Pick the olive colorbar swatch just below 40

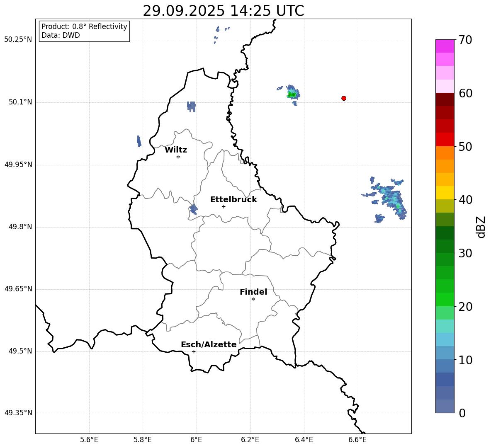445,206
